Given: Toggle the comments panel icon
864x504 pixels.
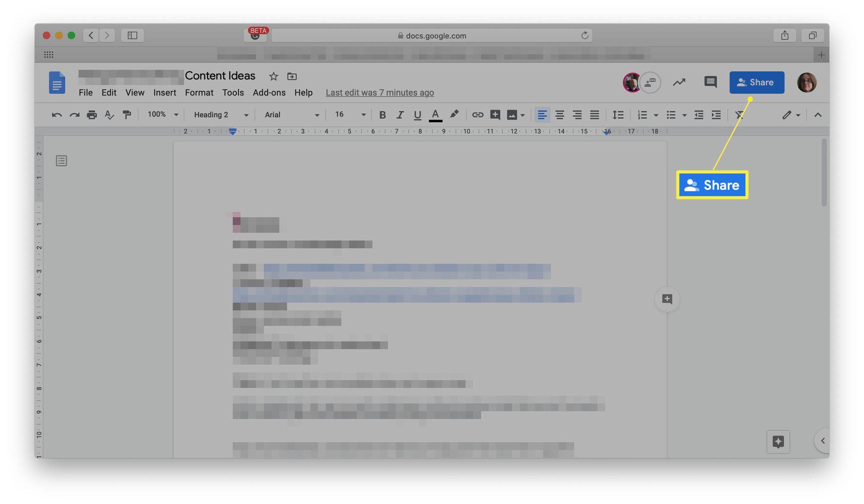Looking at the screenshot, I should click(710, 82).
